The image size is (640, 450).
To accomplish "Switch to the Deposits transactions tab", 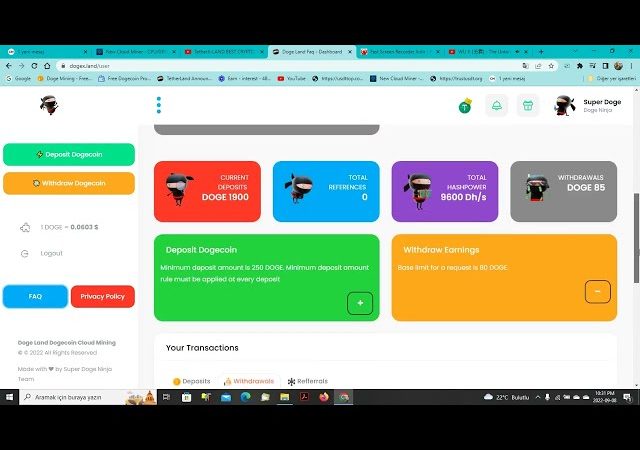I will [191, 381].
